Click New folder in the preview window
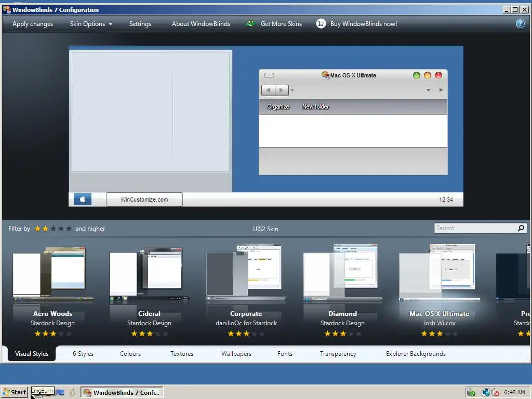 click(315, 107)
